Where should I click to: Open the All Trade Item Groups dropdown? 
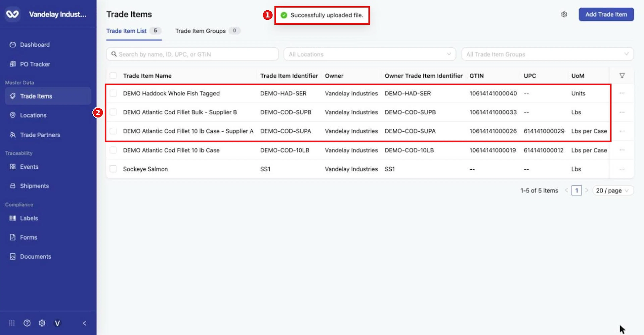(548, 54)
